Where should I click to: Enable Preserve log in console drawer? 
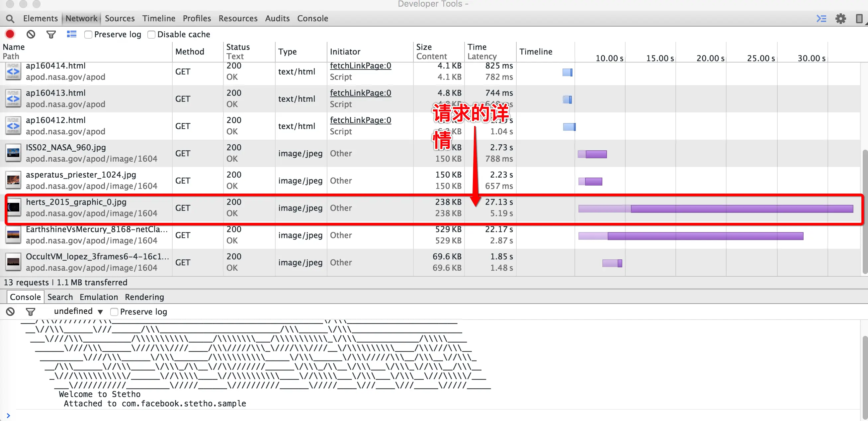[x=114, y=312]
